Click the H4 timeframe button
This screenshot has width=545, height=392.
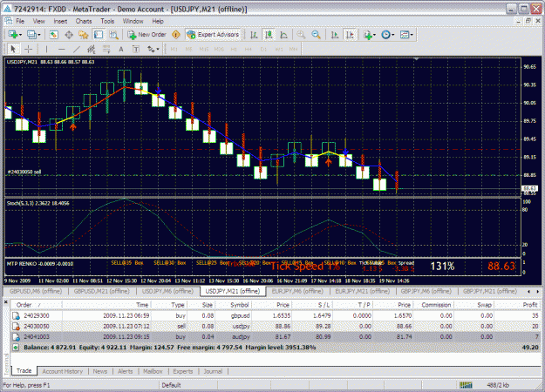pyautogui.click(x=248, y=50)
